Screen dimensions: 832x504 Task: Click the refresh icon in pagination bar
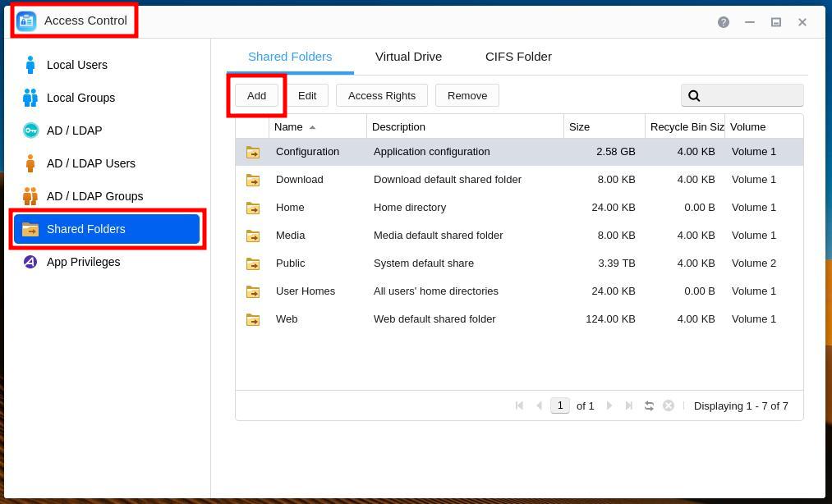pyautogui.click(x=649, y=405)
